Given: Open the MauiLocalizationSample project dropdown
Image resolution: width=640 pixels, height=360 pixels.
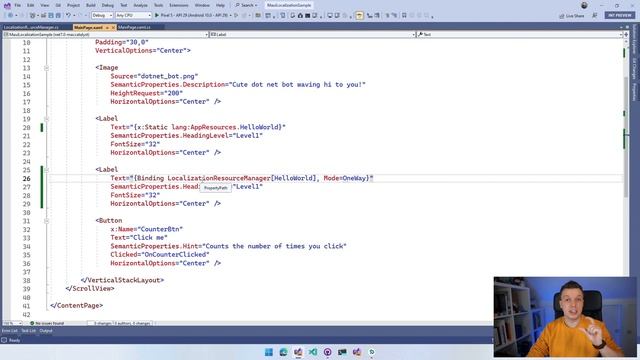Looking at the screenshot, I should [106, 35].
